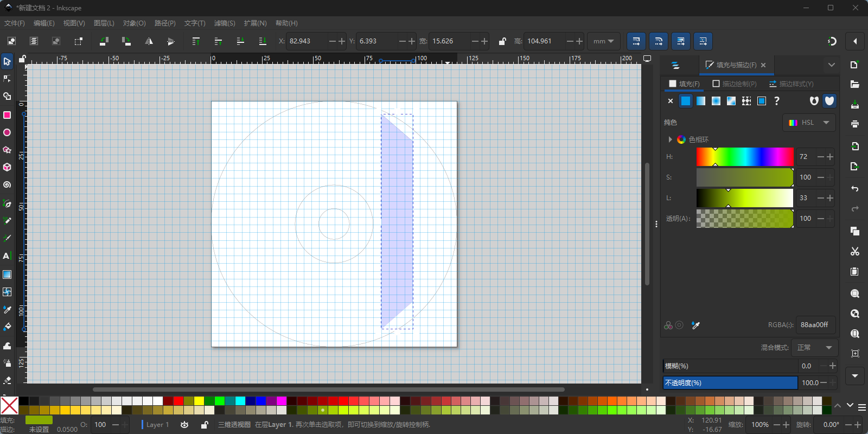
Task: Open the HSL color mode dropdown
Action: tap(809, 123)
